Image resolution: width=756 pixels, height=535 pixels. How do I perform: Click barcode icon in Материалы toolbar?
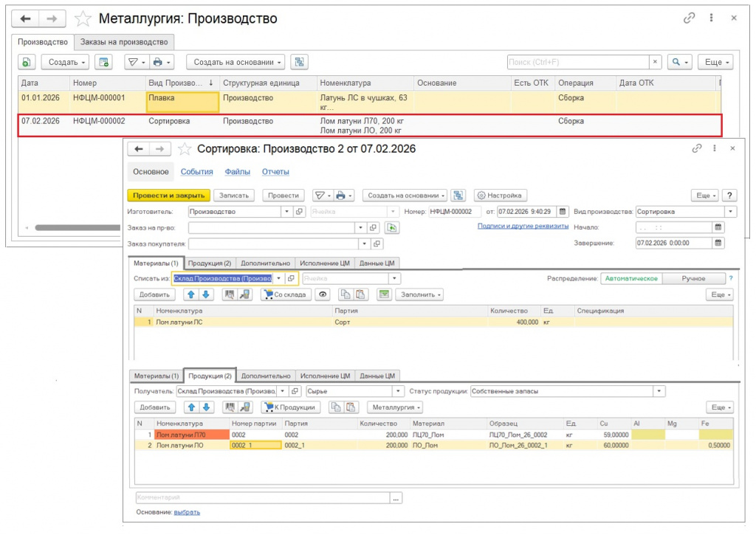(230, 294)
